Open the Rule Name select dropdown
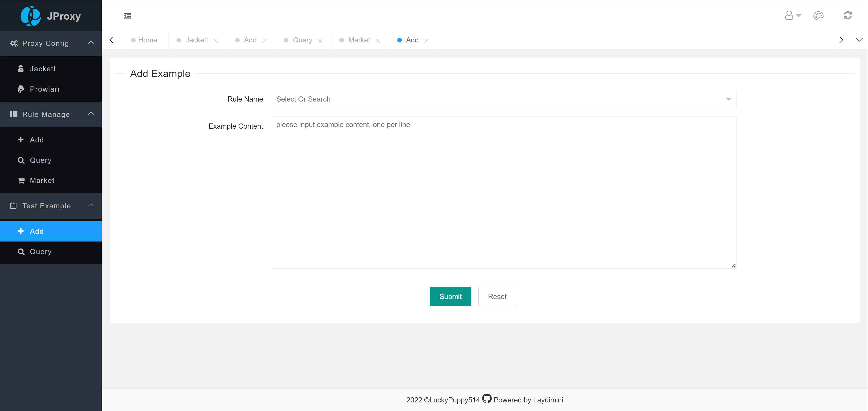This screenshot has height=411, width=868. (x=503, y=99)
